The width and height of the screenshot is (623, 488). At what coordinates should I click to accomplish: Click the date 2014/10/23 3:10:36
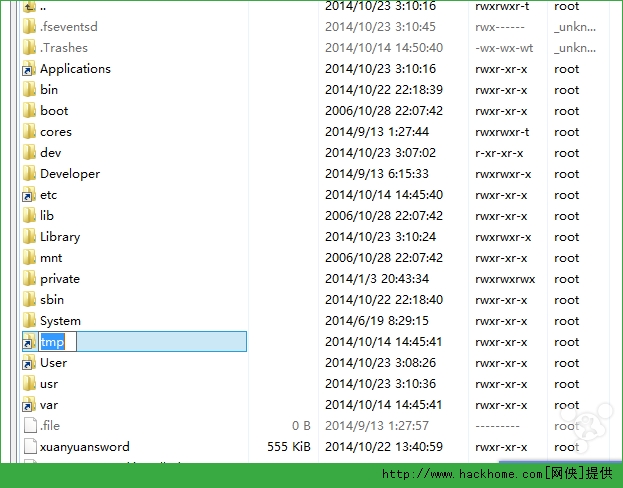coord(381,384)
